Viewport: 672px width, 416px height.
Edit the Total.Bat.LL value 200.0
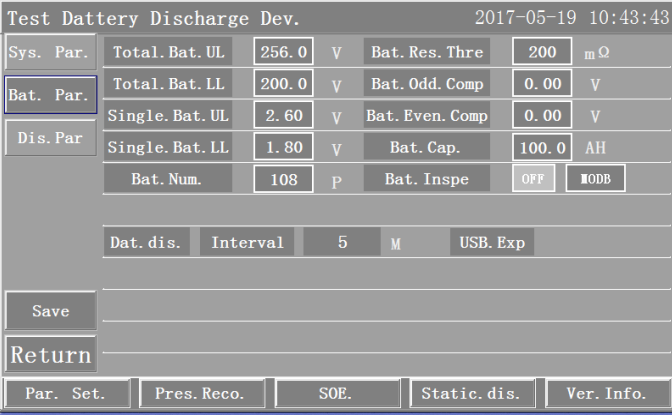tap(283, 84)
